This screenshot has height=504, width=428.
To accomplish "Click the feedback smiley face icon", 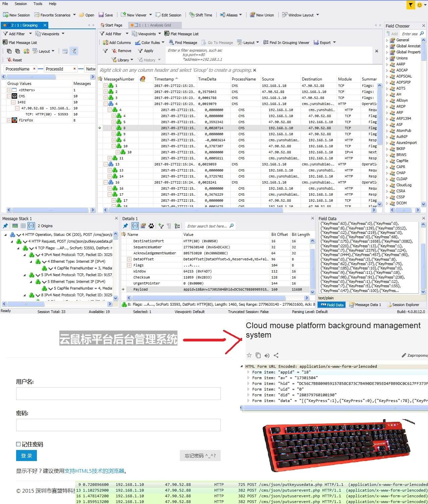I will click(x=419, y=5).
